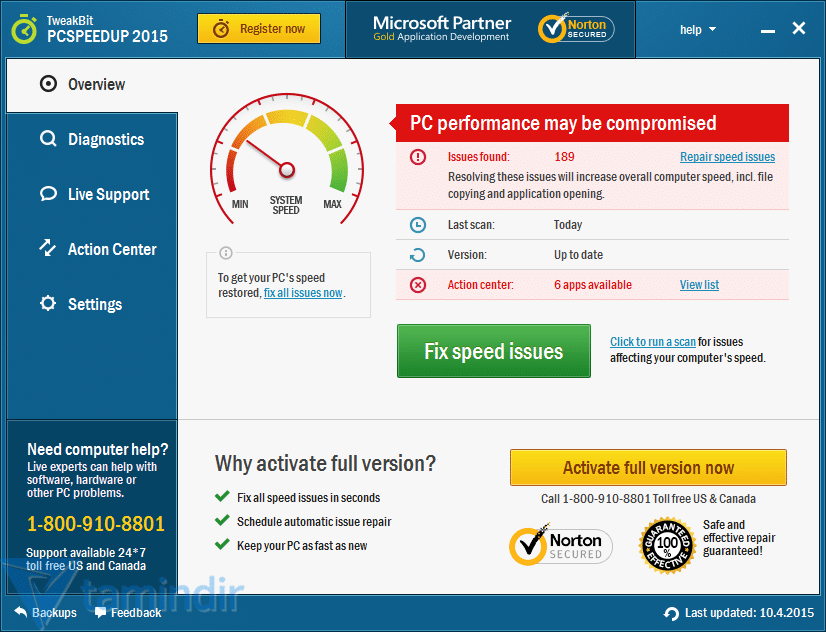The height and width of the screenshot is (632, 826).
Task: Click the Today last scan value
Action: pos(567,225)
